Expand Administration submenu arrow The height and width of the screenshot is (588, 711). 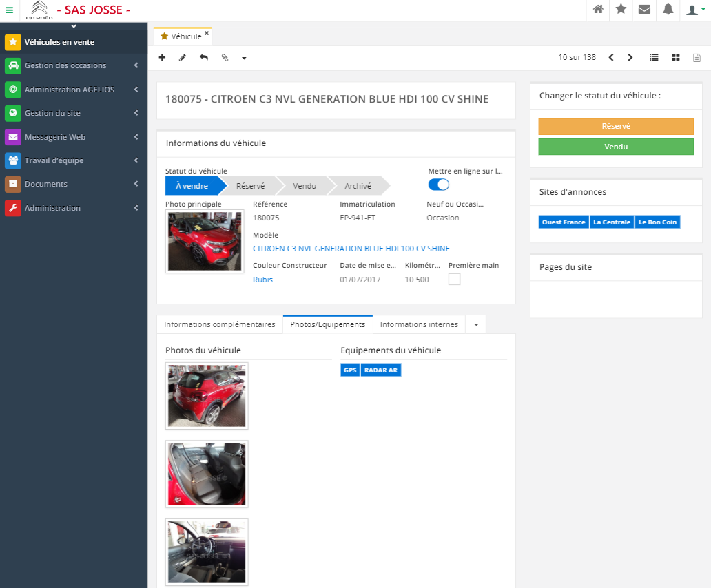[136, 208]
